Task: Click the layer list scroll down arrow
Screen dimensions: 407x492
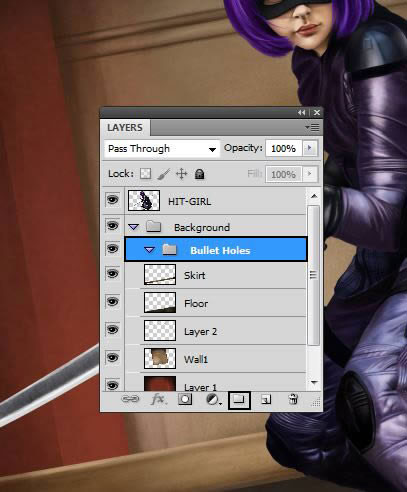Action: [314, 382]
